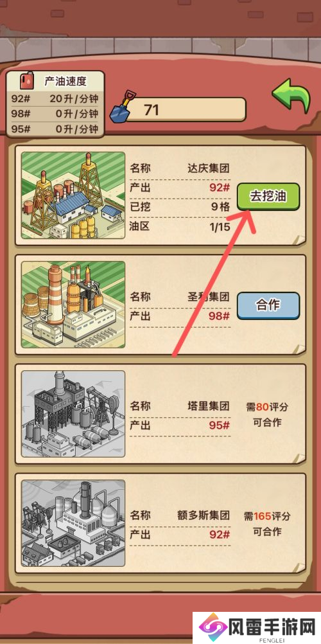This screenshot has width=321, height=644.
Task: Select the 92# production speed row
Action: click(55, 98)
